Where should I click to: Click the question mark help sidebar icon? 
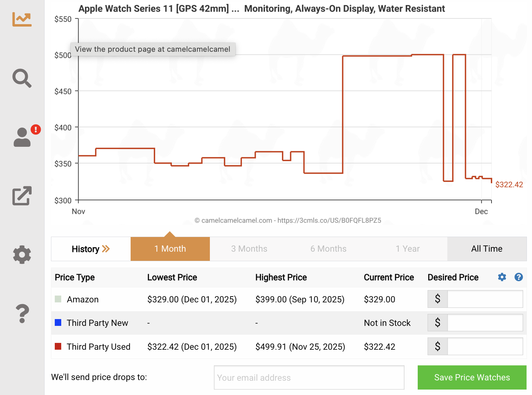point(22,313)
